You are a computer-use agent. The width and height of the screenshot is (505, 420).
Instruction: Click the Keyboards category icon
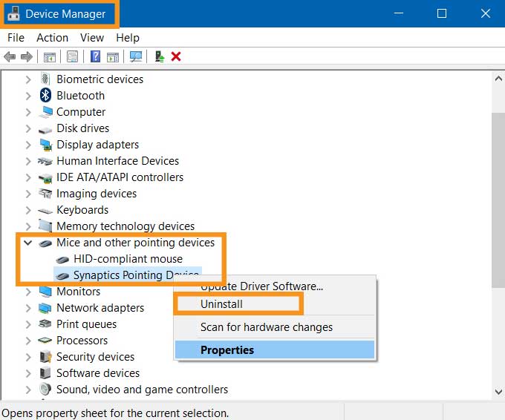tap(45, 211)
